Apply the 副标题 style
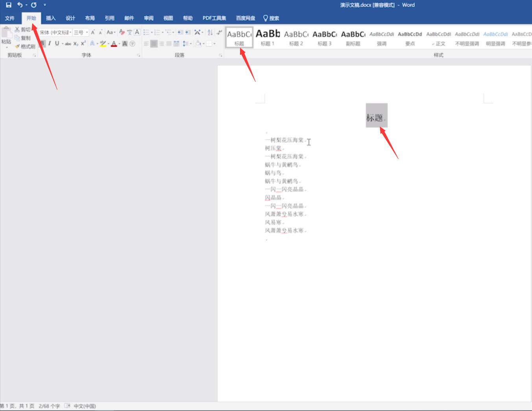 (x=353, y=38)
